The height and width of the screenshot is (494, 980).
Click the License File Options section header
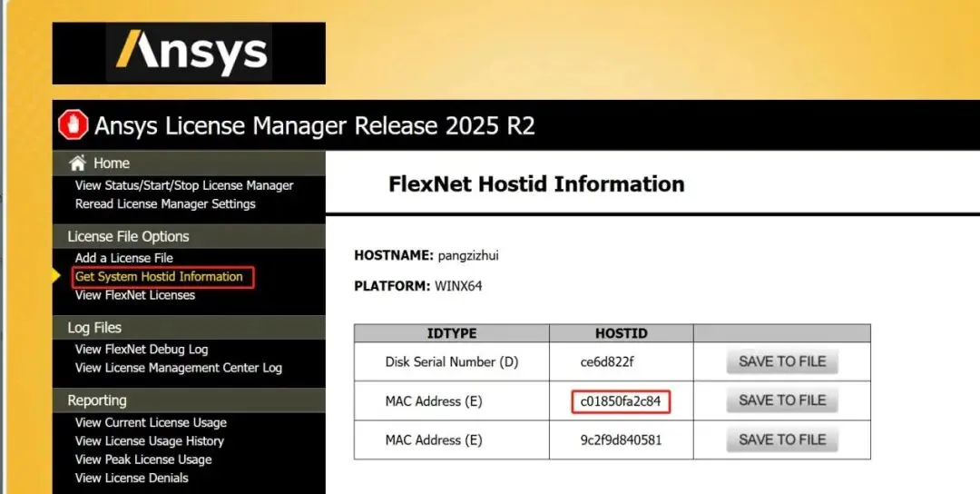[189, 236]
